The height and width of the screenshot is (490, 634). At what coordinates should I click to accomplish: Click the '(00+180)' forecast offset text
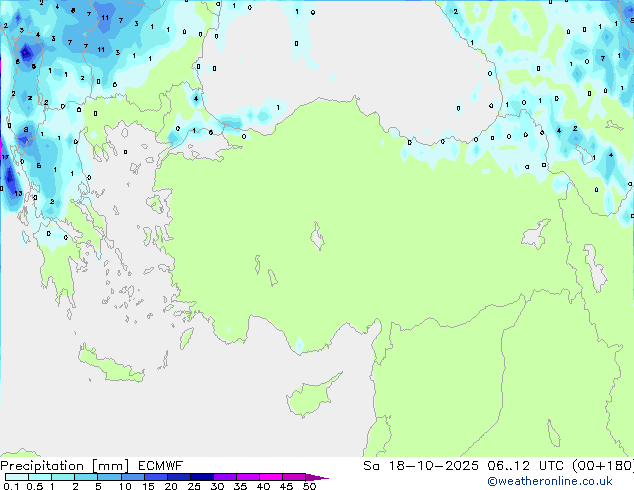coord(603,466)
